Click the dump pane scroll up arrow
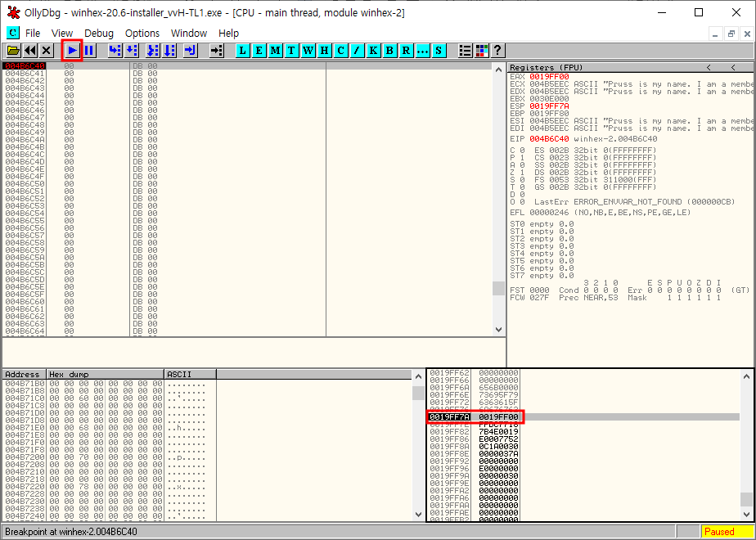The image size is (756, 540). (419, 376)
